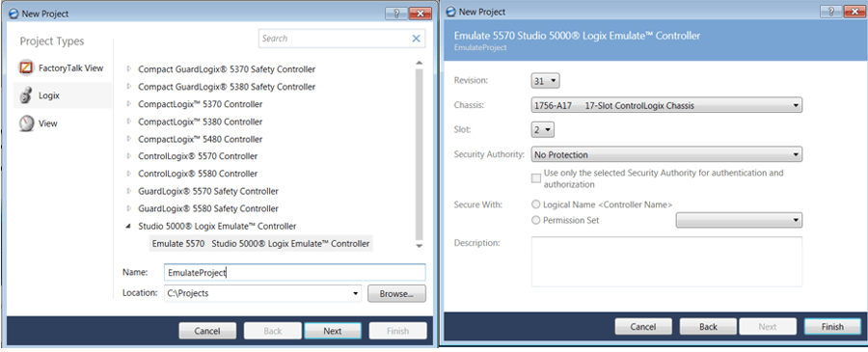The image size is (868, 352).
Task: Click the Browse button
Action: tap(396, 294)
